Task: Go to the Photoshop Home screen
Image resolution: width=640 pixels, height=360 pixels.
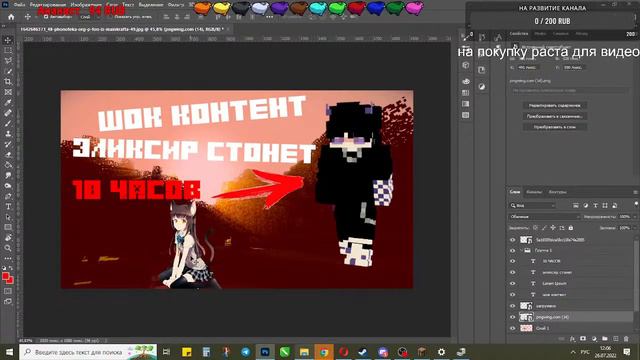Action: pos(11,17)
